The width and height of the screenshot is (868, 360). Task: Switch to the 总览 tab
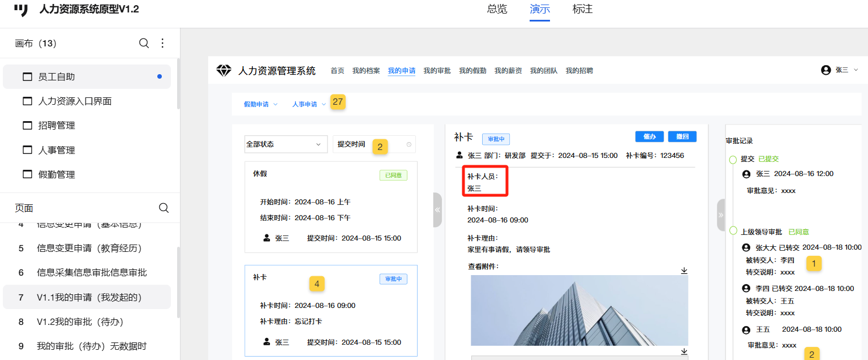tap(497, 10)
